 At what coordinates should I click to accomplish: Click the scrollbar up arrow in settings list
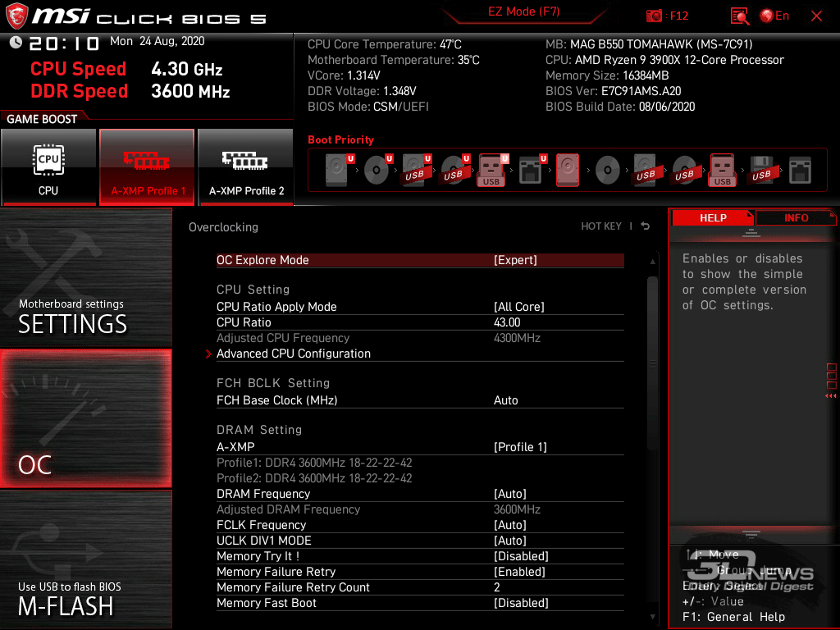(x=652, y=262)
